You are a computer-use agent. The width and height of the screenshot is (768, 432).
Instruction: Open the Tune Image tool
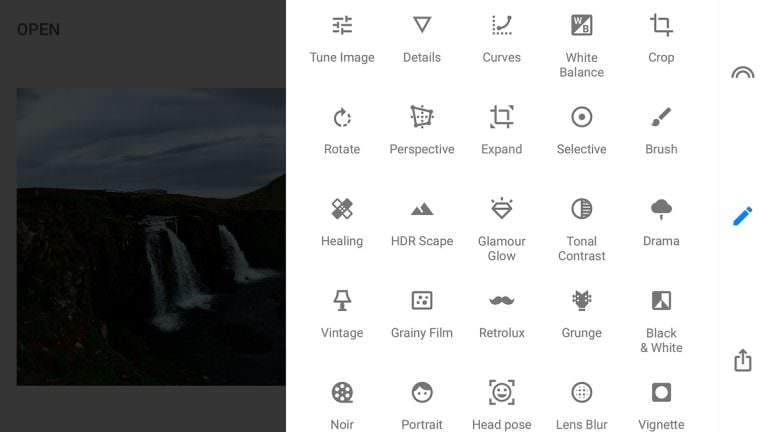342,39
